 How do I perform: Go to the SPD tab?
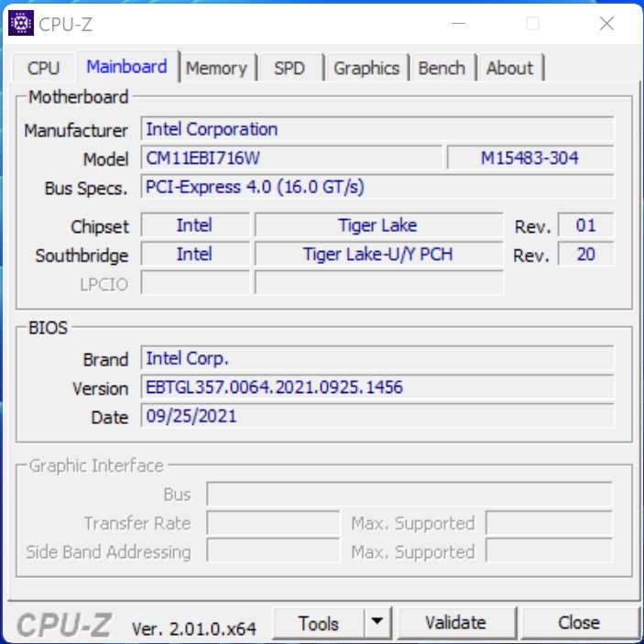(x=289, y=68)
